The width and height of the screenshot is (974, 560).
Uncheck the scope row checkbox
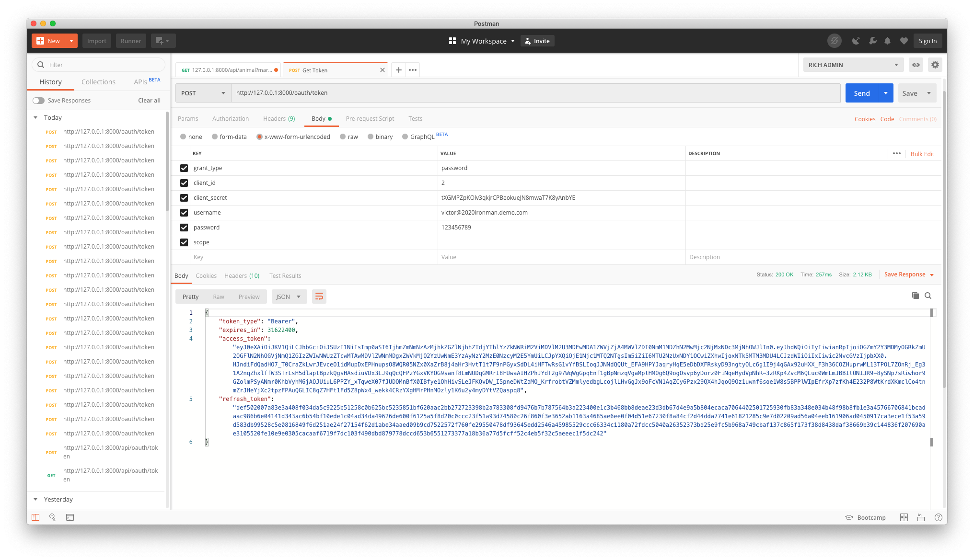coord(184,242)
